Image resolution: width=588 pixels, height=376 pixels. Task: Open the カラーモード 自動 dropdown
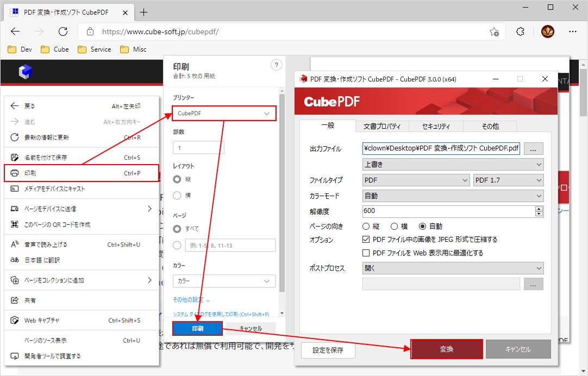coord(453,196)
